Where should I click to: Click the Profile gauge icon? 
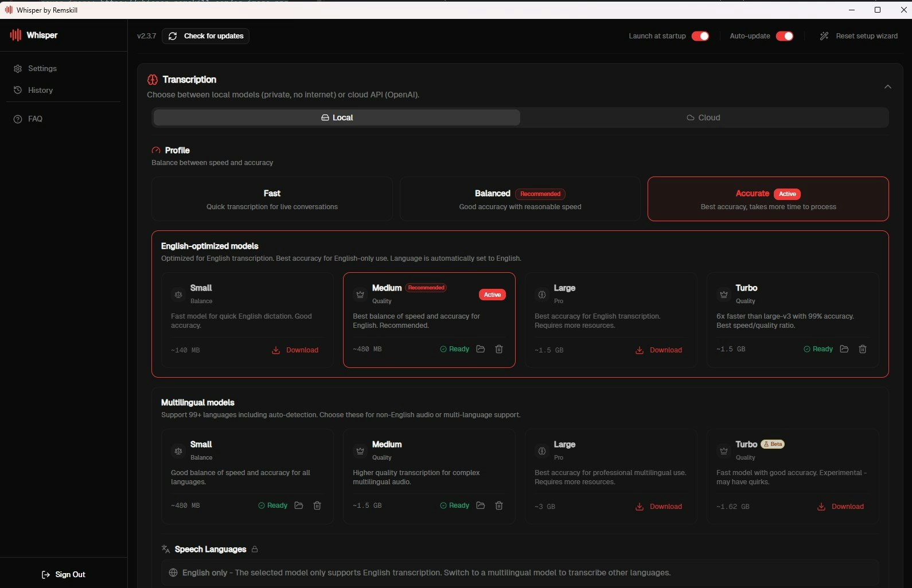coord(156,150)
